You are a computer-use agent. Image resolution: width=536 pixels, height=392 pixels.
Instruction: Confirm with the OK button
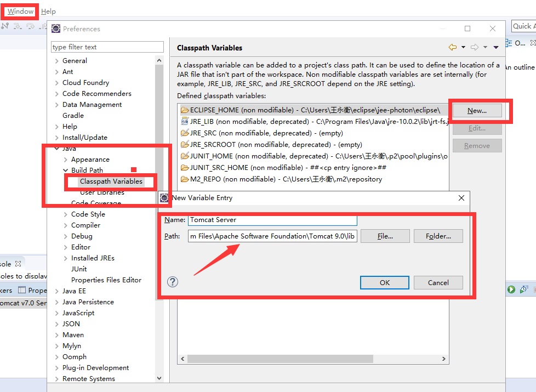(x=385, y=282)
